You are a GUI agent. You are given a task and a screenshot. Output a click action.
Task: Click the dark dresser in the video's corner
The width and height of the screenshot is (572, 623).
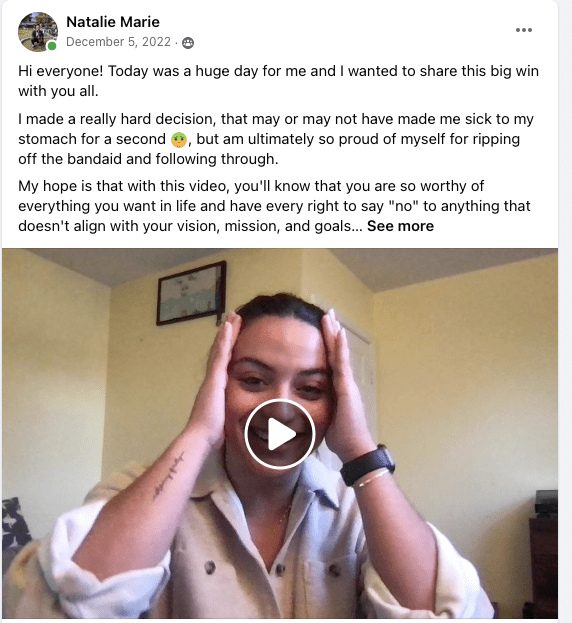tap(543, 556)
